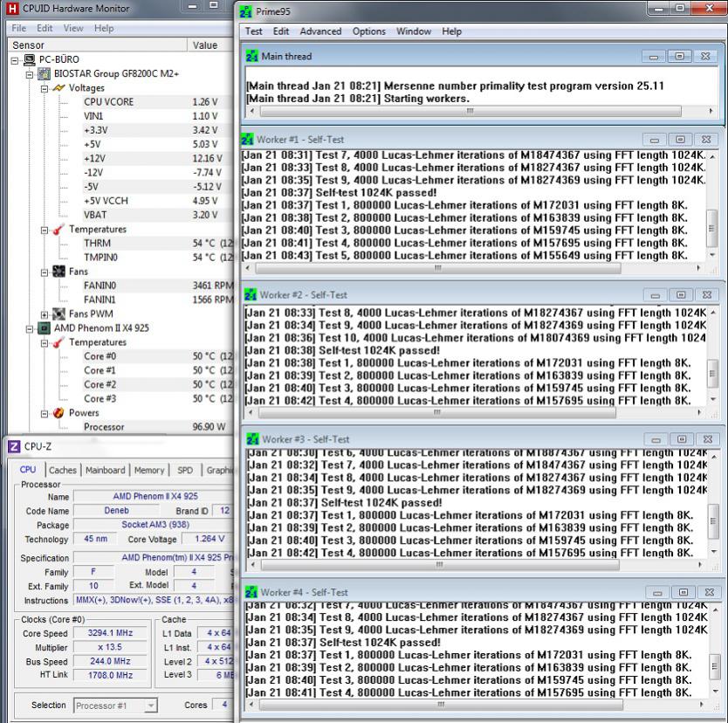This screenshot has width=728, height=723.
Task: Click the Main thread window icon
Action: 251,56
